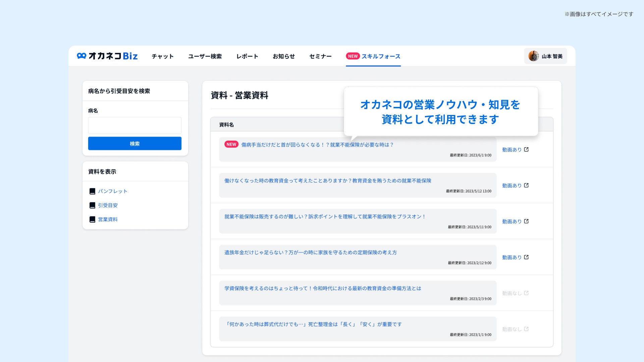Open the スキルフォース tab
Screen dimensions: 644x362
381,56
